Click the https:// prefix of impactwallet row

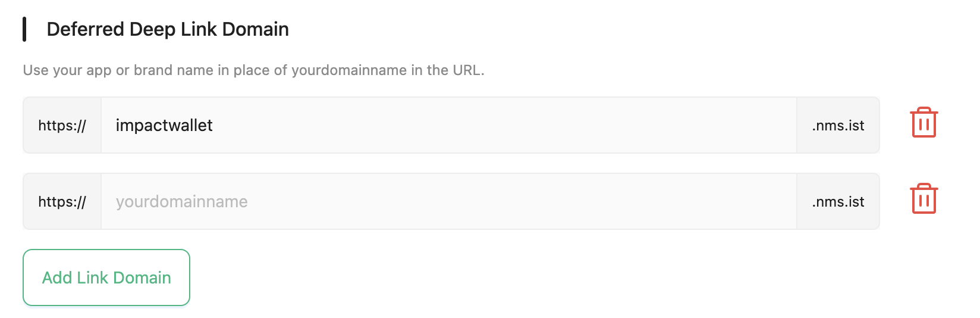pos(62,126)
